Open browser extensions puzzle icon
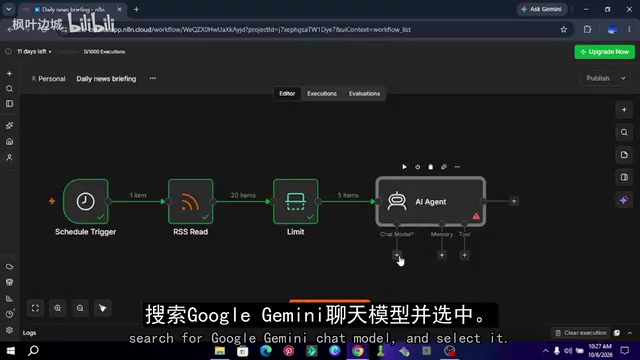 click(x=587, y=29)
